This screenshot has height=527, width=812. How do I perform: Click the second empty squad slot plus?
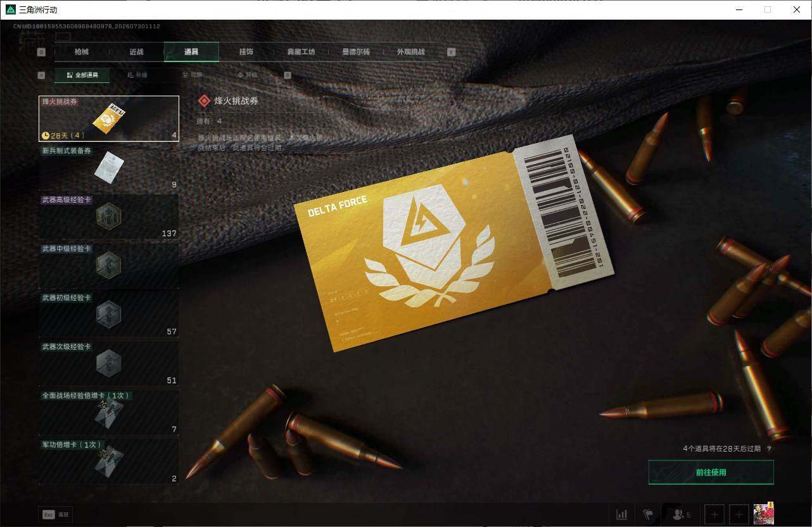tap(739, 514)
